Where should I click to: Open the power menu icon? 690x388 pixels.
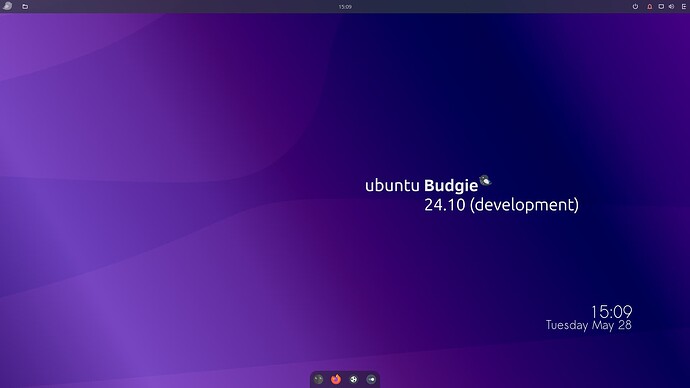[x=635, y=7]
